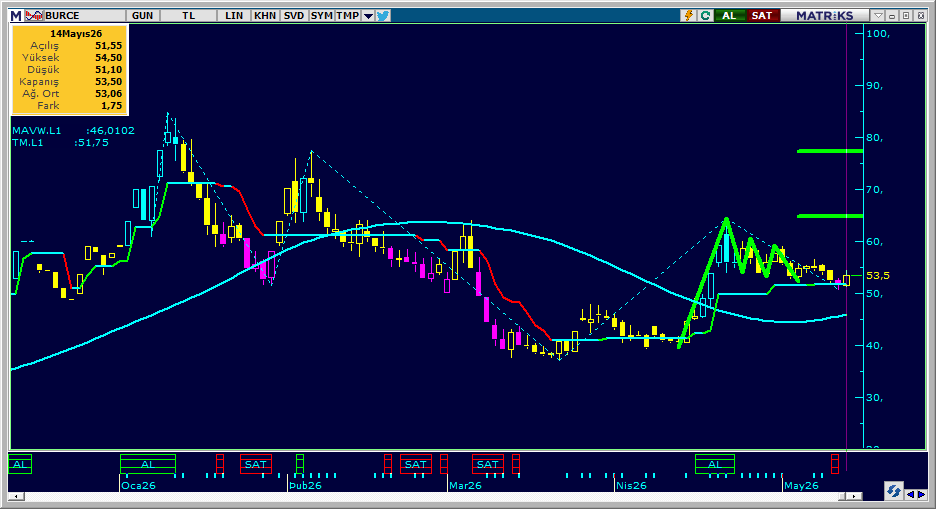Click the lower green horizontal target line
The height and width of the screenshot is (509, 936).
830,215
